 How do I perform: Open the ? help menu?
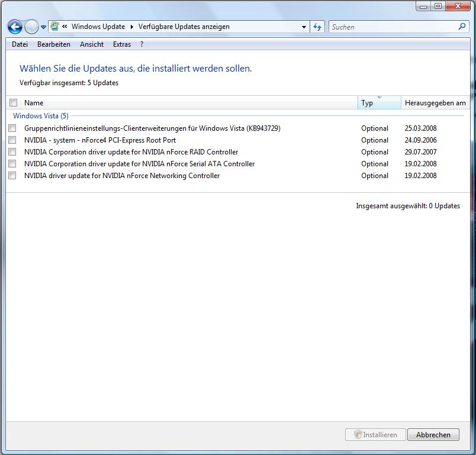[141, 44]
